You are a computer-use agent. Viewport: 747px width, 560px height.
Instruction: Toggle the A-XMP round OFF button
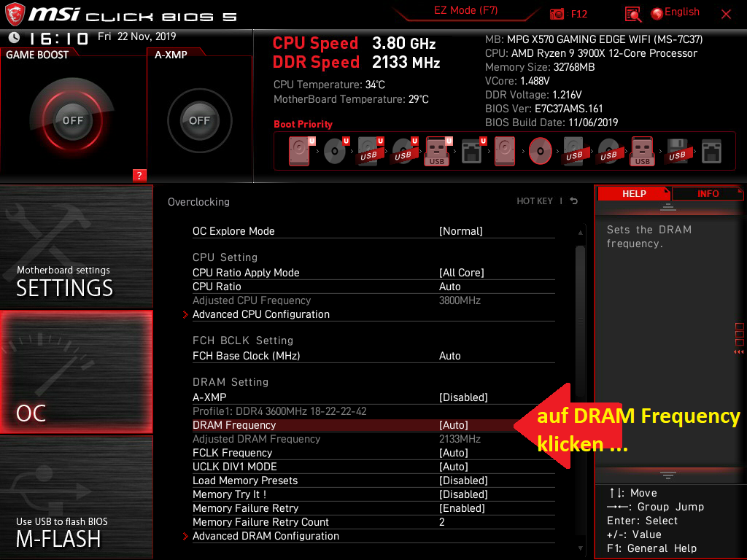[200, 120]
